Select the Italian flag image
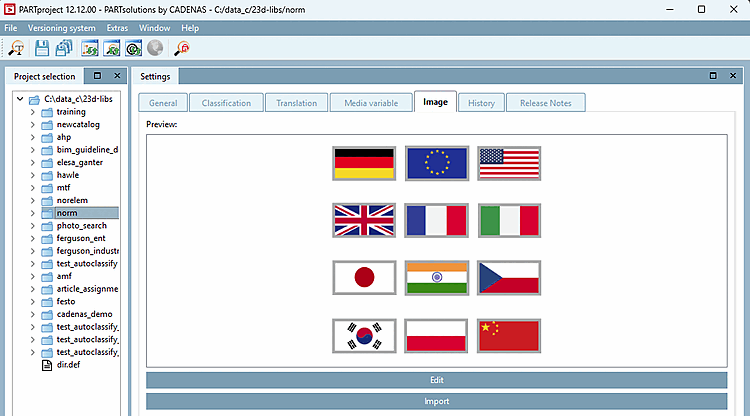The image size is (750, 416). (509, 220)
